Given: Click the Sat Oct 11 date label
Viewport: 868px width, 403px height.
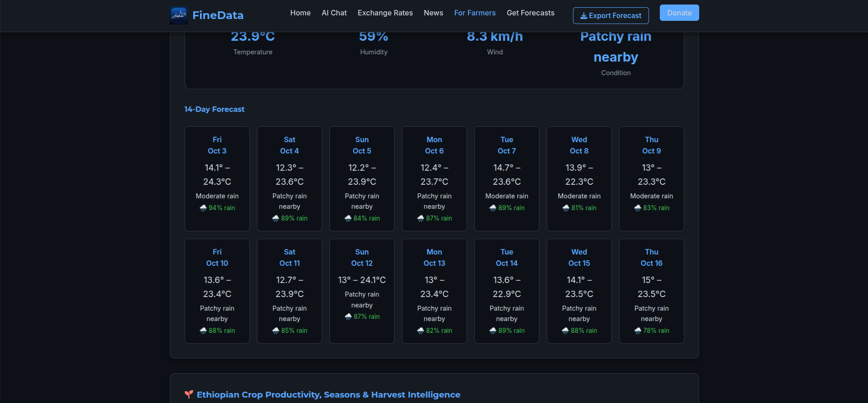Looking at the screenshot, I should [290, 258].
